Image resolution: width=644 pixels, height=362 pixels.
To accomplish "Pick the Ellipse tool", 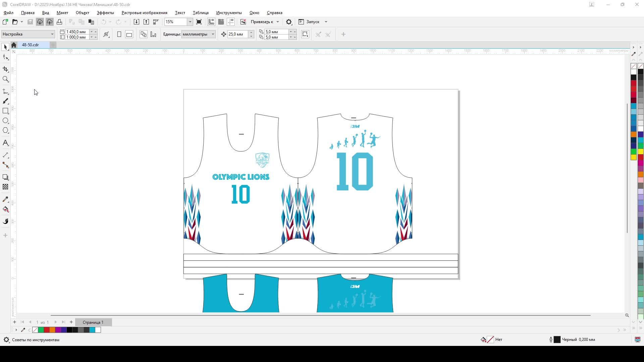I will click(5, 121).
